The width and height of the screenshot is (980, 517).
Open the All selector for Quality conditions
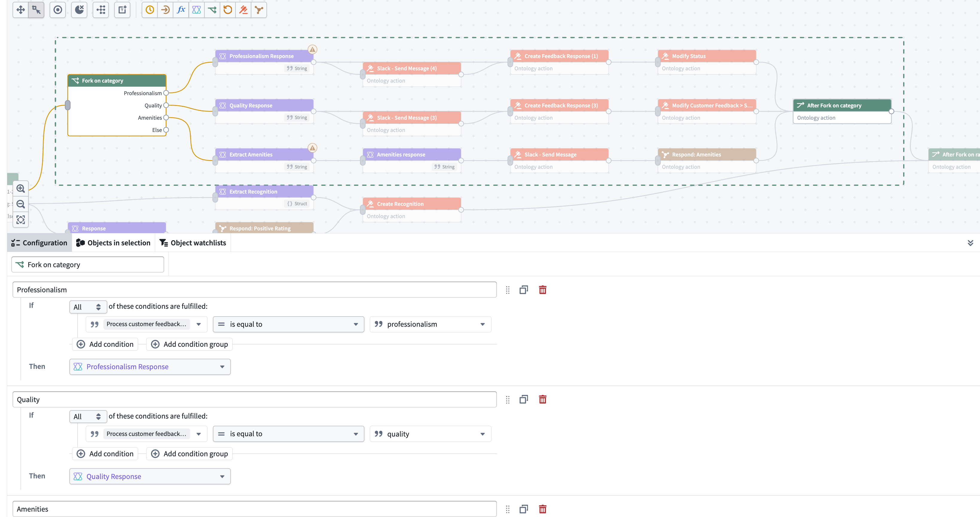pyautogui.click(x=88, y=416)
